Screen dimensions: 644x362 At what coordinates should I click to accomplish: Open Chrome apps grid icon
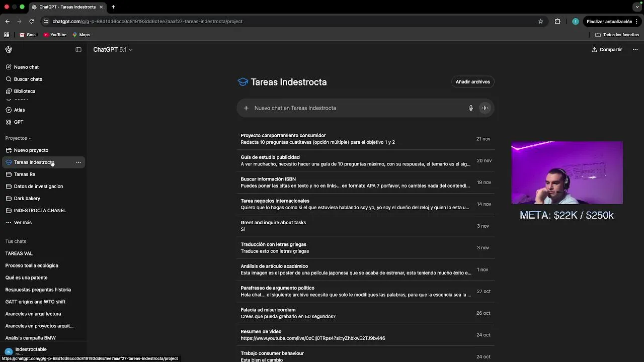(x=7, y=35)
